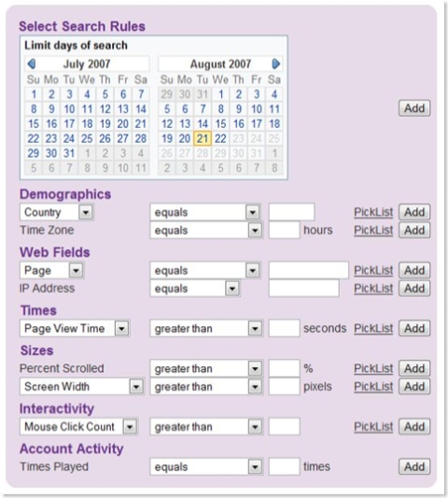Screen dimensions: 448x498
Task: Click the Percent Scrolled value field
Action: coord(284,368)
